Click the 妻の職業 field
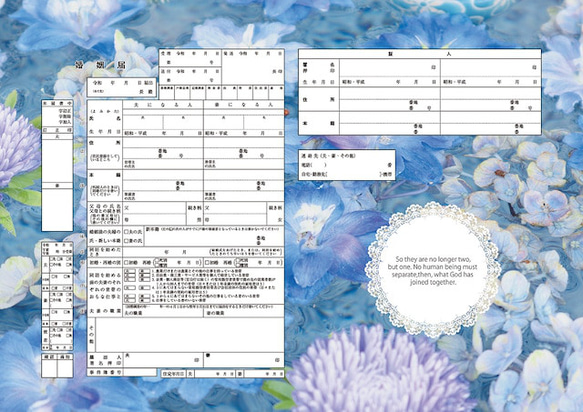 244,313
